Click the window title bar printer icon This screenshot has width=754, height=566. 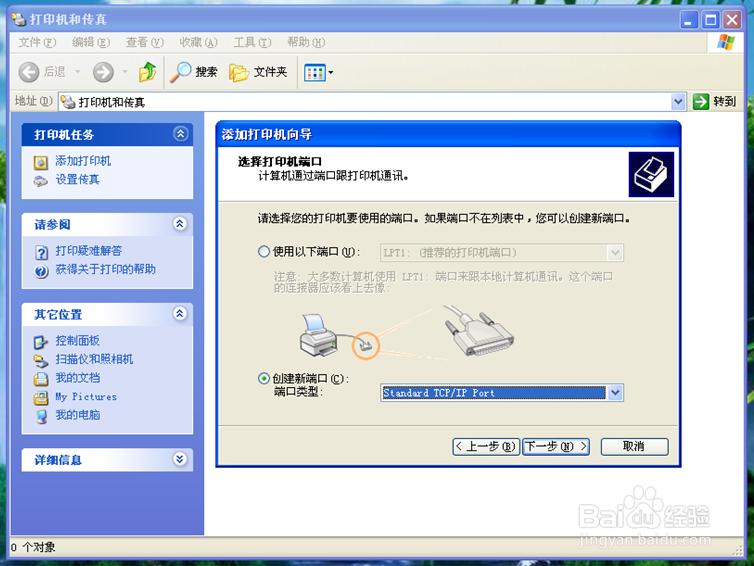(x=19, y=19)
